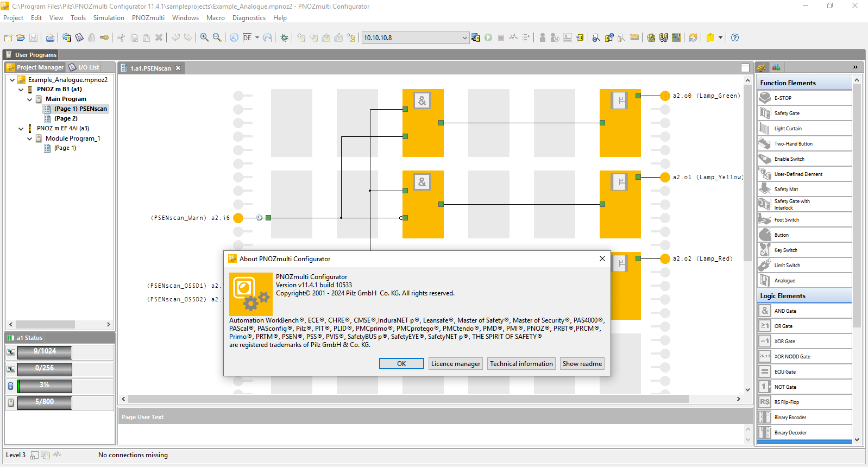Open the PNOZmulti menu
Viewport: 868px width, 467px height.
(148, 18)
